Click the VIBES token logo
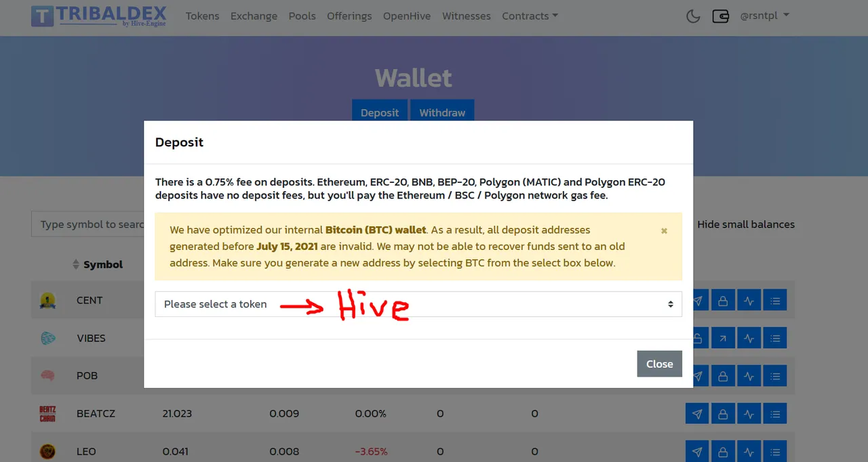 tap(47, 338)
